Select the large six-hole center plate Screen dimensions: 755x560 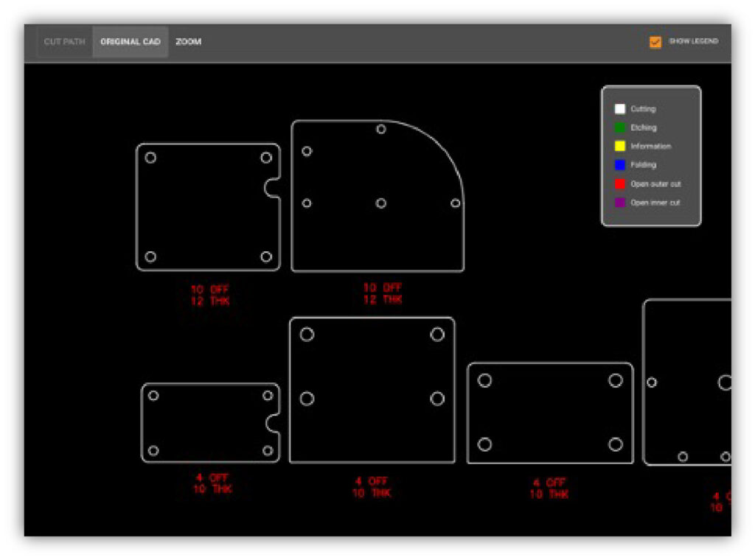point(374,389)
